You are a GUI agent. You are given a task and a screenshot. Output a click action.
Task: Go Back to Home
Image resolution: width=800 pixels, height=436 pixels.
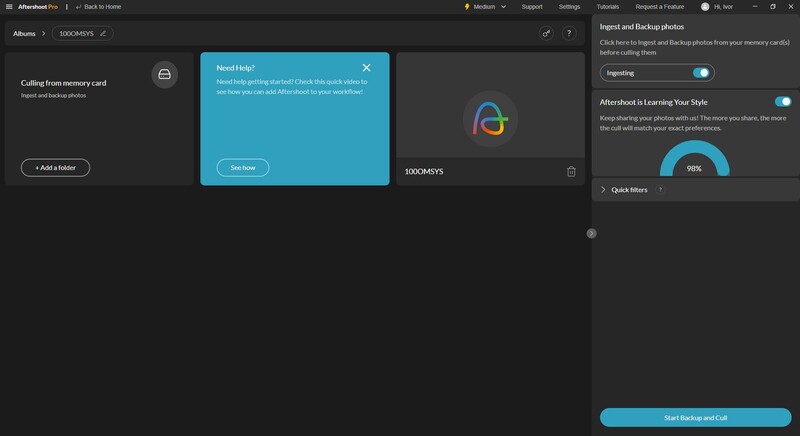[x=98, y=7]
